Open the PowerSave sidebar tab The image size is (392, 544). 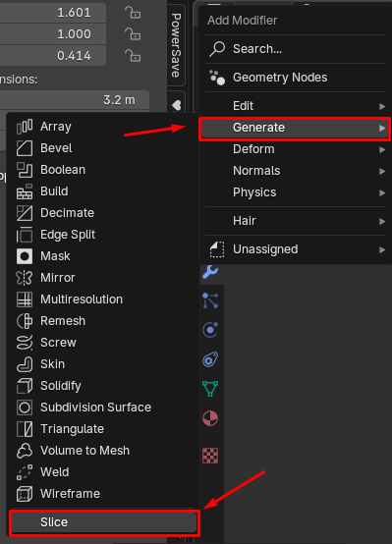click(176, 45)
